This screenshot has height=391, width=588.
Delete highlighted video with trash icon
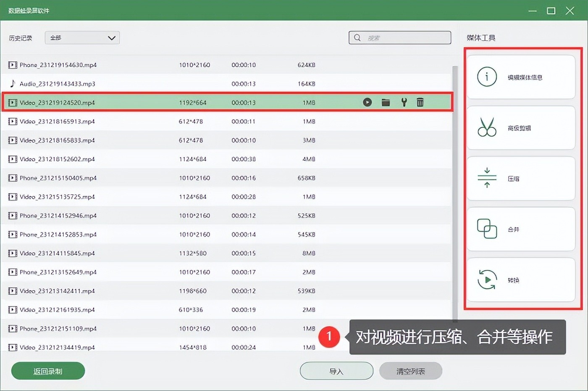(420, 102)
